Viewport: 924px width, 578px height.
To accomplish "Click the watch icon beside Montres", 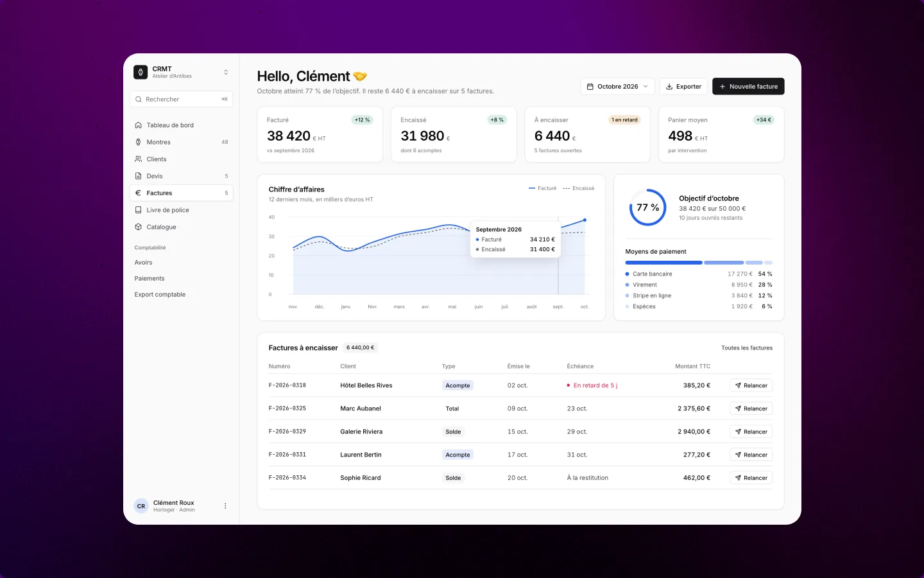I will (139, 142).
